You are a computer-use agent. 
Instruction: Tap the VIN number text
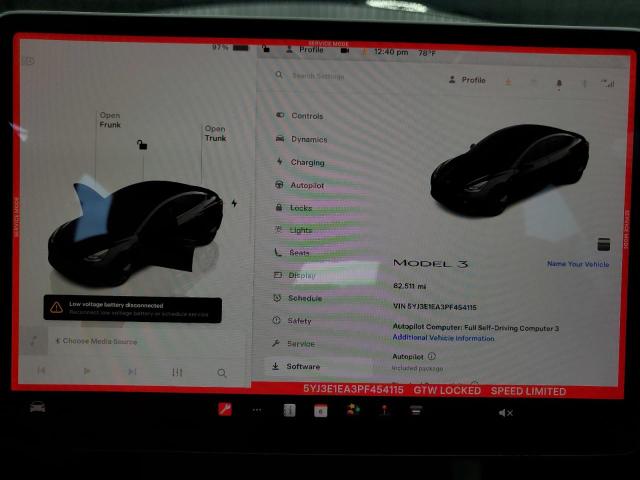tap(435, 307)
